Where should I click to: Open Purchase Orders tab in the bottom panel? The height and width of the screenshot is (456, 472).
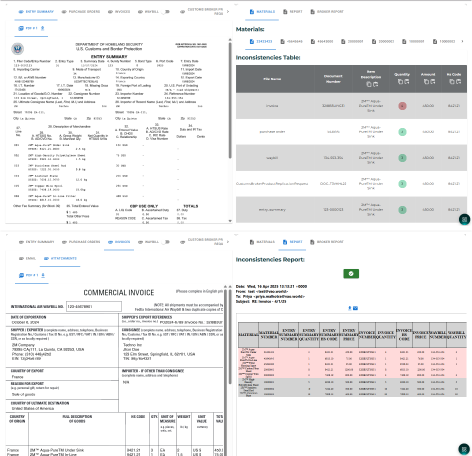coord(81,242)
